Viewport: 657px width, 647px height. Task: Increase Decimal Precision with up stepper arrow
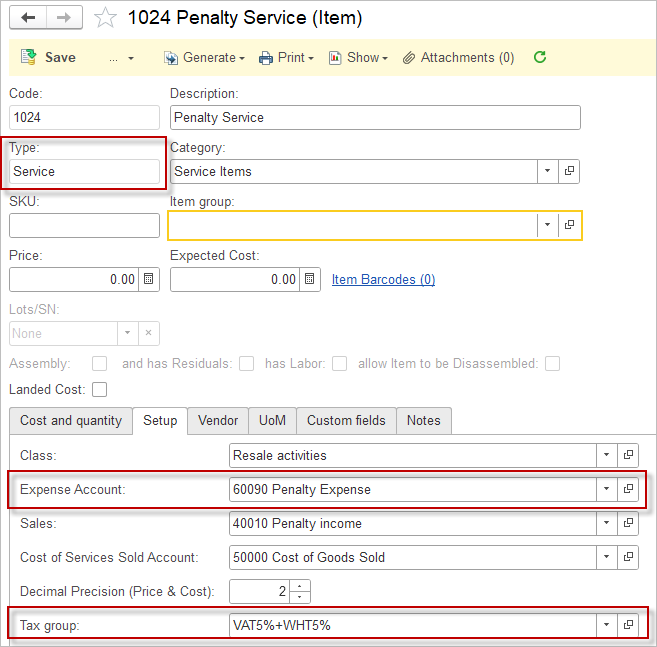300,586
